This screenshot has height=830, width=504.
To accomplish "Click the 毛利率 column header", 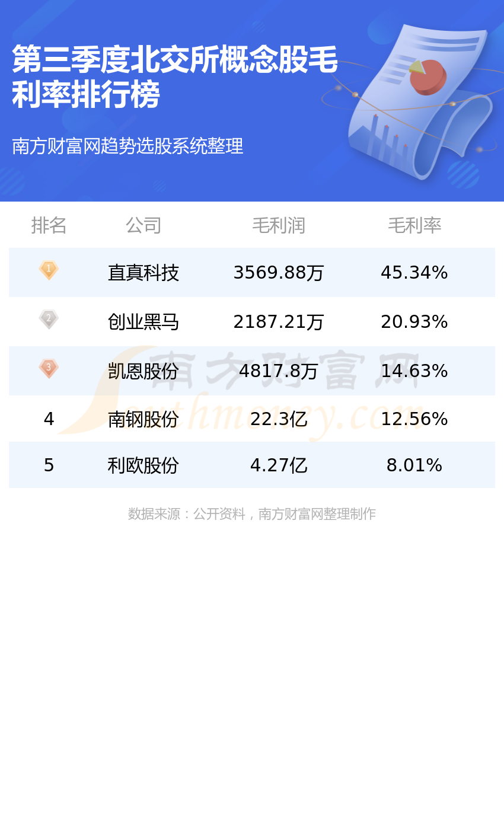I will pos(414,225).
